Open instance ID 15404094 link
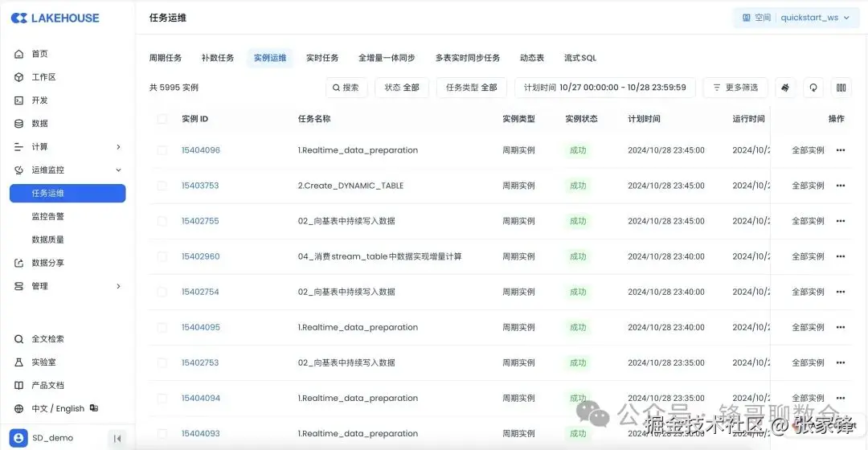This screenshot has height=450, width=868. click(201, 398)
